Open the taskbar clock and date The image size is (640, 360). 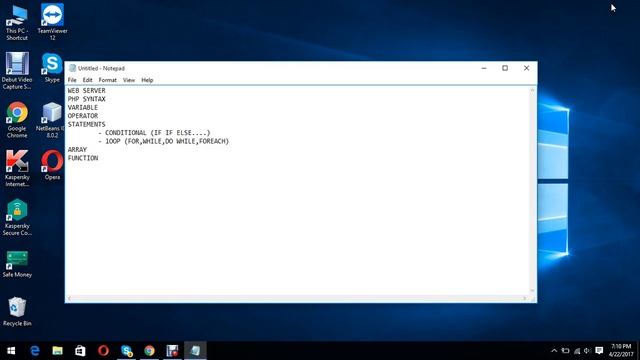click(621, 351)
